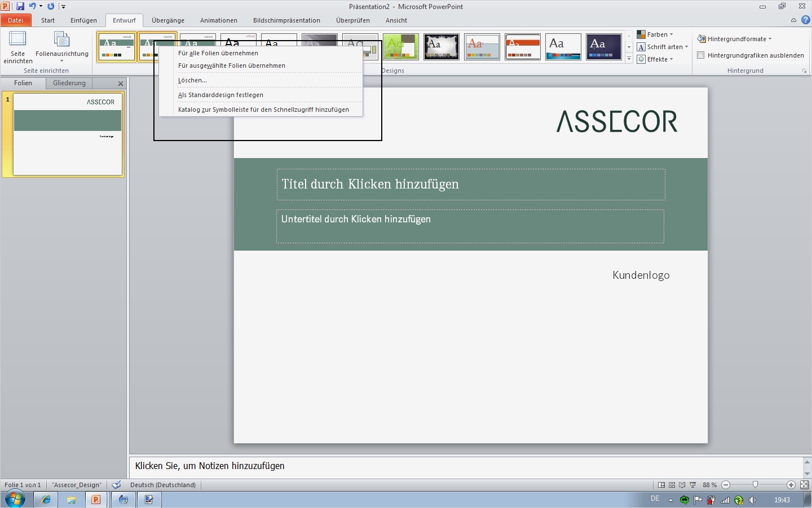Open the Schriftarten fonts dropdown
Image resolution: width=812 pixels, height=508 pixels.
point(663,47)
